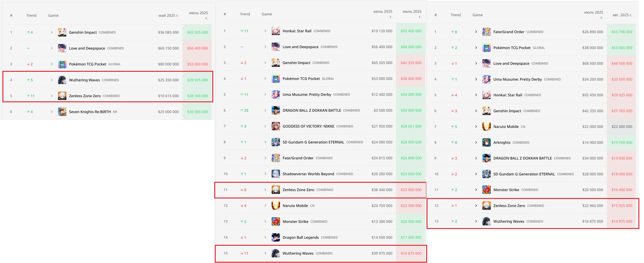Image resolution: width=644 pixels, height=263 pixels.
Task: Open Zenless Zone Zero title ranked eleventh
Action: (298, 190)
